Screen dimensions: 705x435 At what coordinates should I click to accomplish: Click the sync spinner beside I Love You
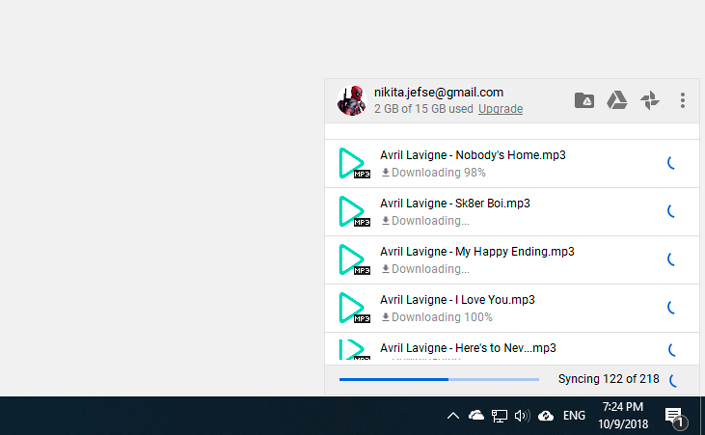[672, 308]
